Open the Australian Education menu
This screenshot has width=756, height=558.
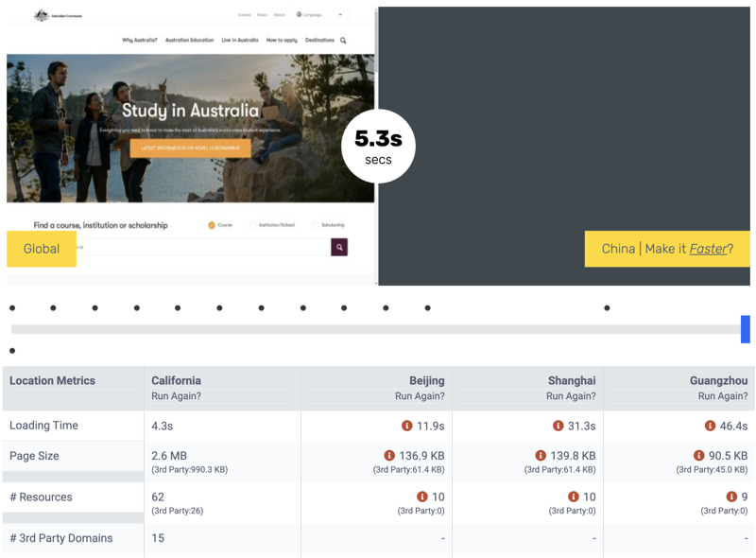pos(190,40)
